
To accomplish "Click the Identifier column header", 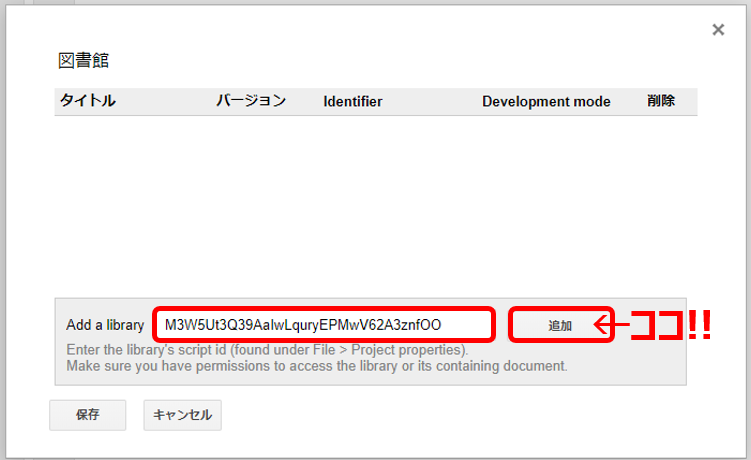I will coord(353,102).
